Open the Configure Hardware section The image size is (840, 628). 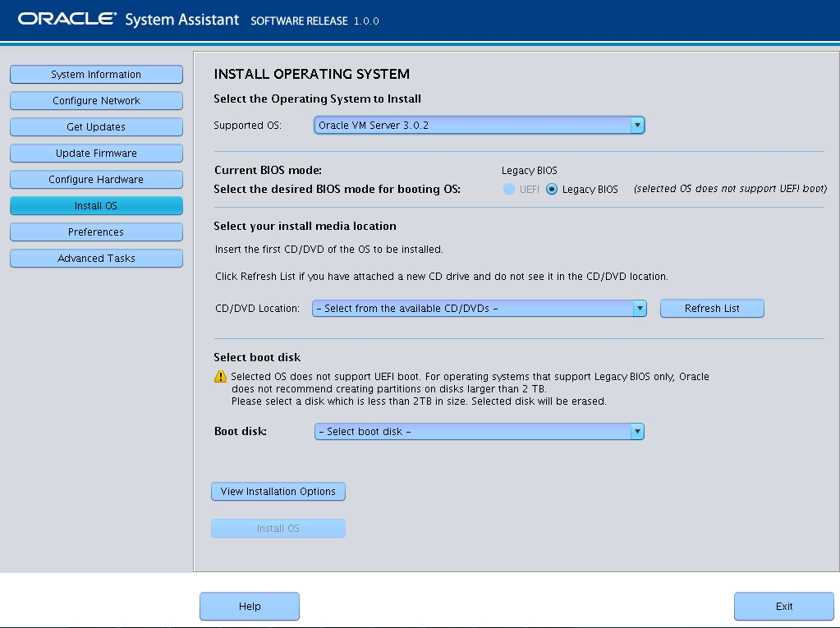(96, 179)
